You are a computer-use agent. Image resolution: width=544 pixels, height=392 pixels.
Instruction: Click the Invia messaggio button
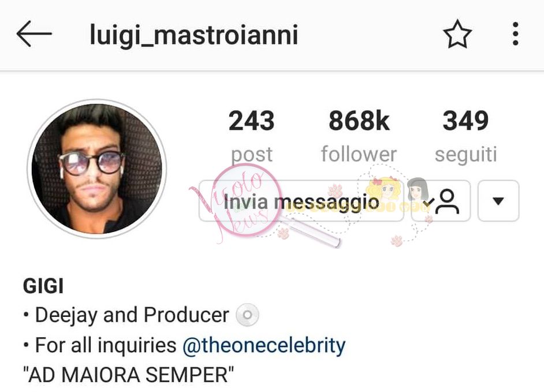click(x=301, y=200)
